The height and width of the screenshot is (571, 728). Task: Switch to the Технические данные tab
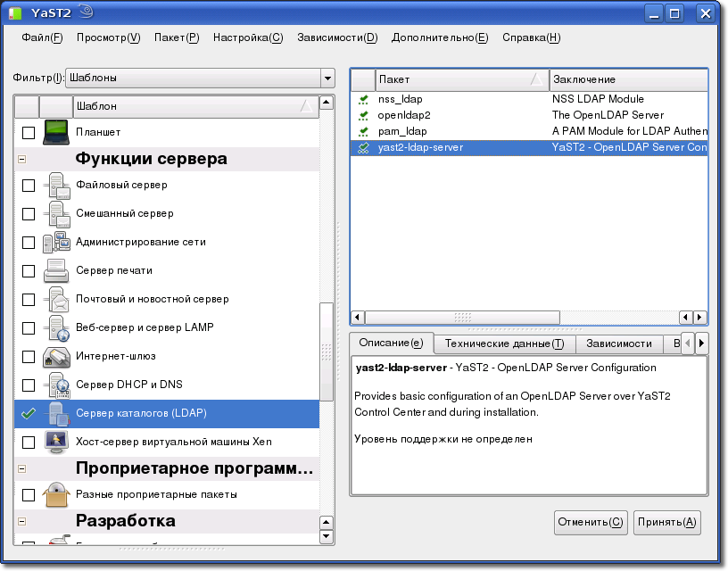(505, 343)
